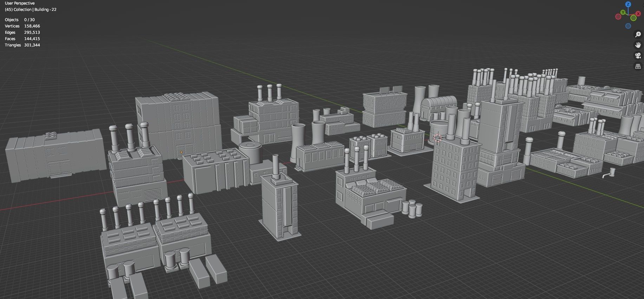644x299 pixels.
Task: Click the "User Perspective" overlay text
Action: [x=20, y=3]
